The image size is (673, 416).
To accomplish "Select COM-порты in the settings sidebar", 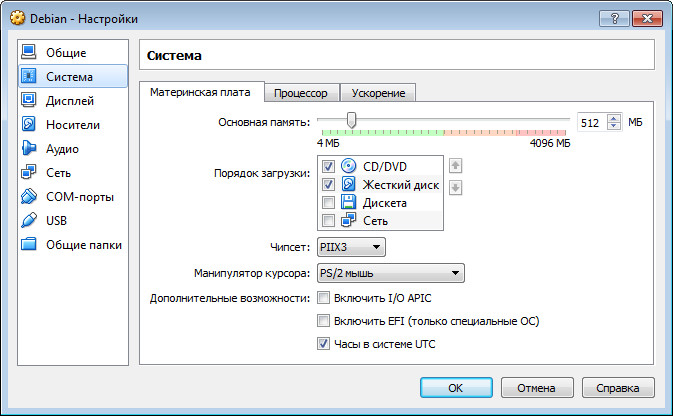I will [73, 197].
